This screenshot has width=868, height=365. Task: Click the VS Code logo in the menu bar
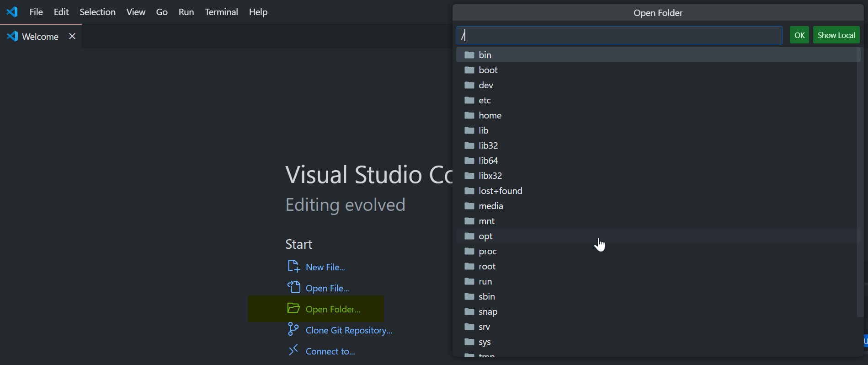click(12, 12)
